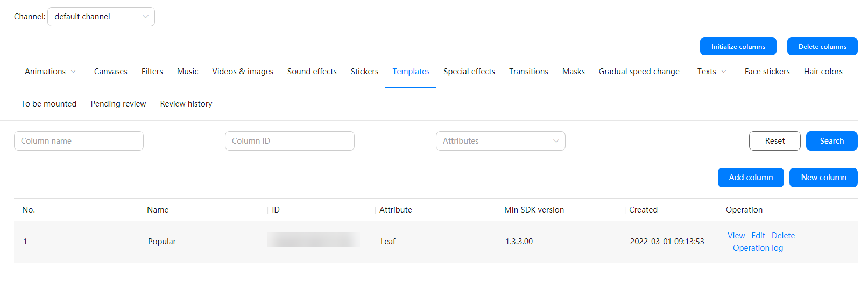Click the Initialize columns button
Image resolution: width=868 pixels, height=283 pixels.
738,47
